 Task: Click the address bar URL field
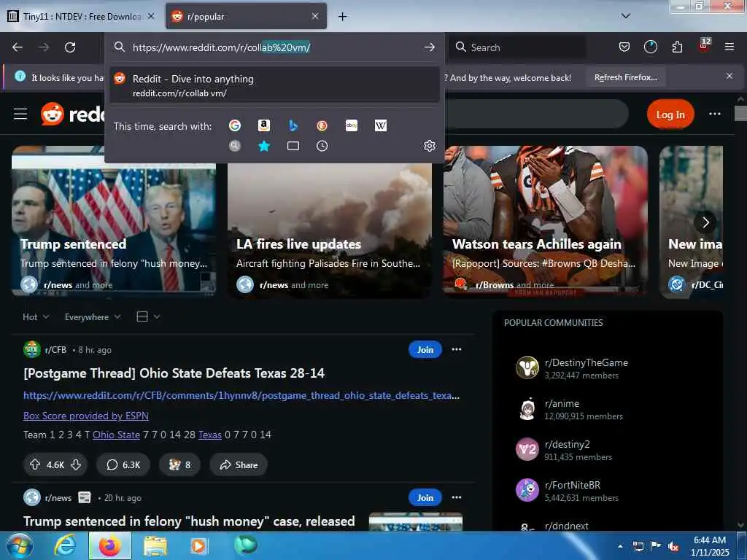[275, 47]
